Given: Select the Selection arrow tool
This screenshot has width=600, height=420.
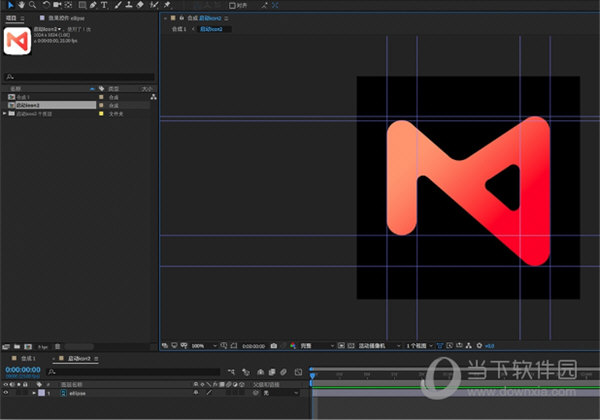Looking at the screenshot, I should pyautogui.click(x=10, y=5).
